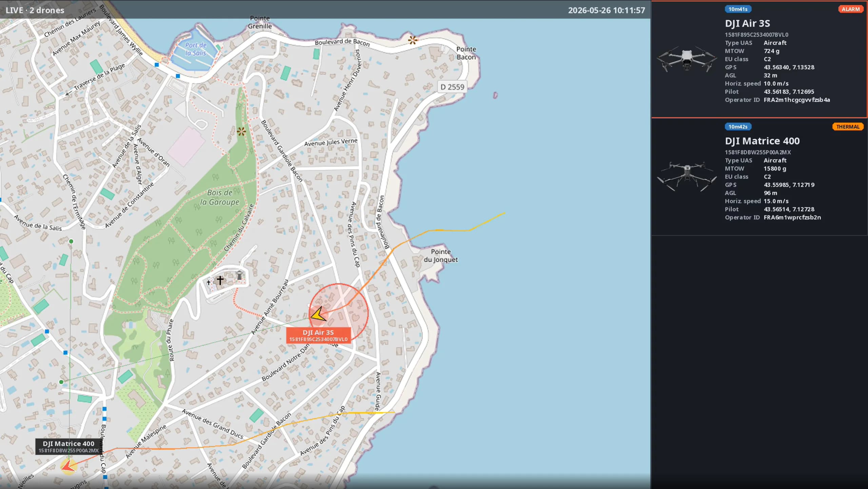Click horizontal speed 15.0 m/s
The height and width of the screenshot is (489, 868).
click(x=776, y=201)
